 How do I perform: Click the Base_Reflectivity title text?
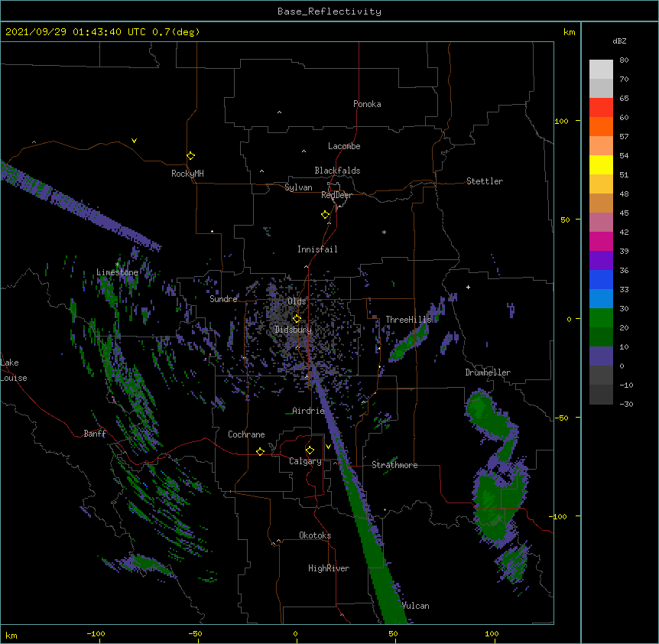coord(329,11)
